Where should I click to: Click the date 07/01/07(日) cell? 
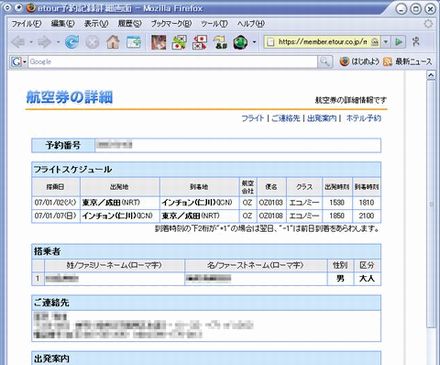pos(56,216)
